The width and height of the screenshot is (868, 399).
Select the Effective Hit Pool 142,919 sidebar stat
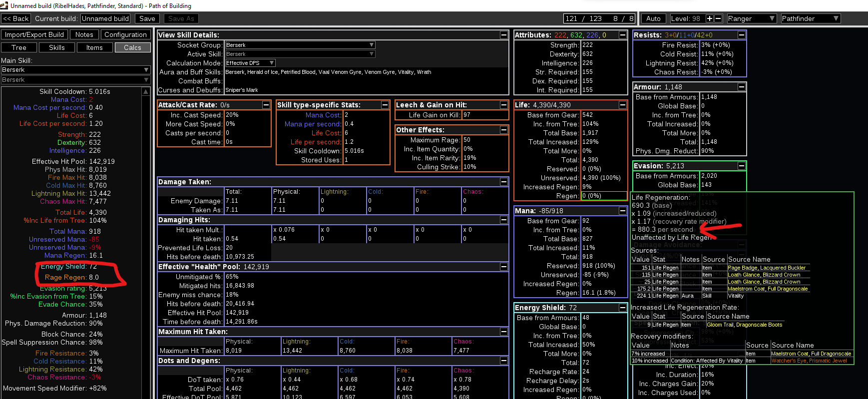73,161
